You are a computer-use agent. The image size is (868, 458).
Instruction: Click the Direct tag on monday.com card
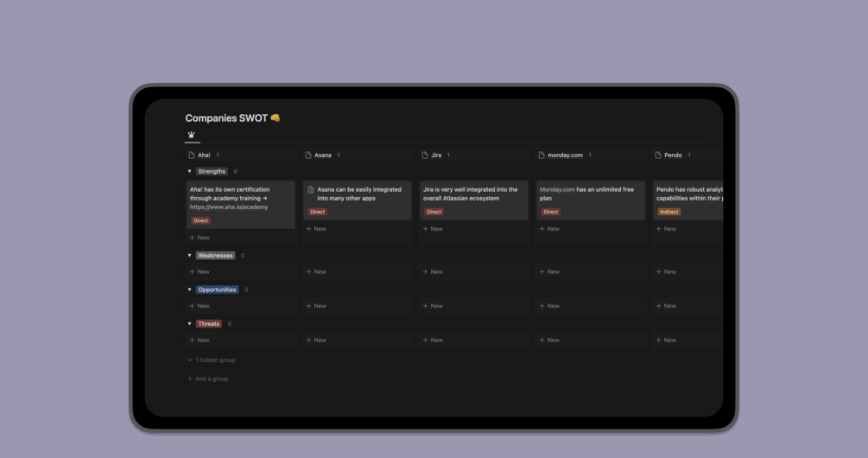click(551, 212)
